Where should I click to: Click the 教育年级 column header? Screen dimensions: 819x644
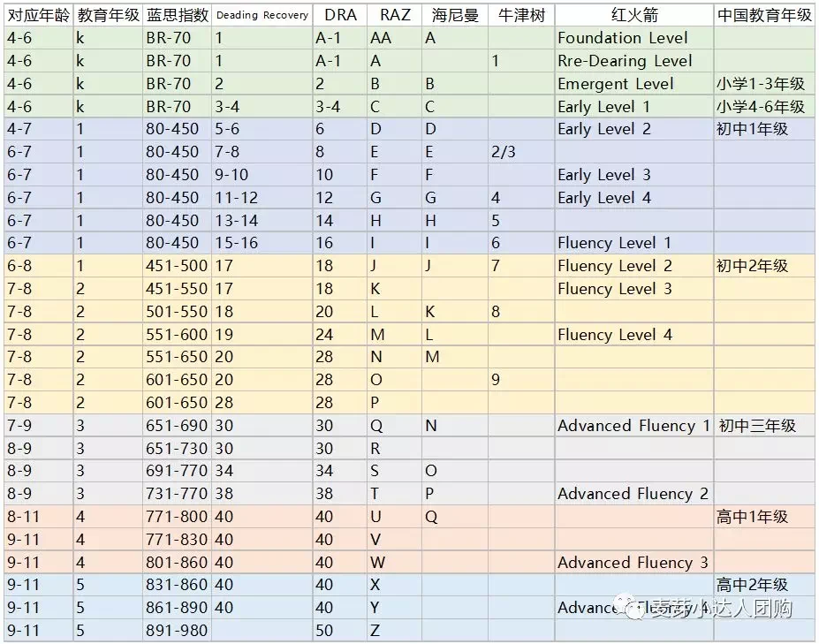[108, 15]
